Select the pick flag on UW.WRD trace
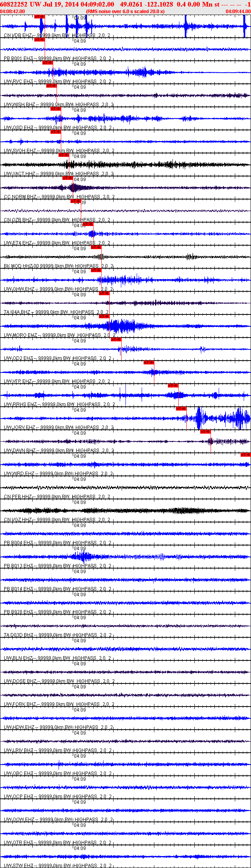Screen dimensions: 251x868 [246, 455]
